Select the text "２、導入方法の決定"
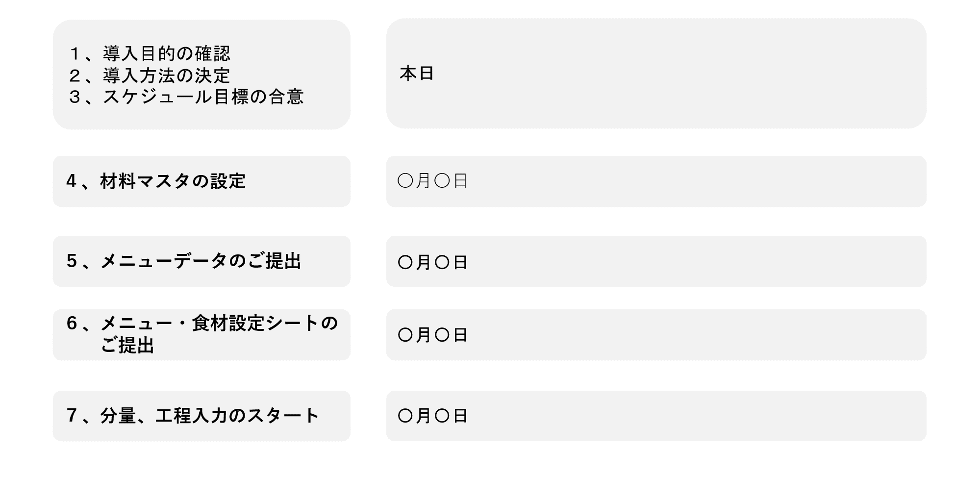 click(149, 75)
